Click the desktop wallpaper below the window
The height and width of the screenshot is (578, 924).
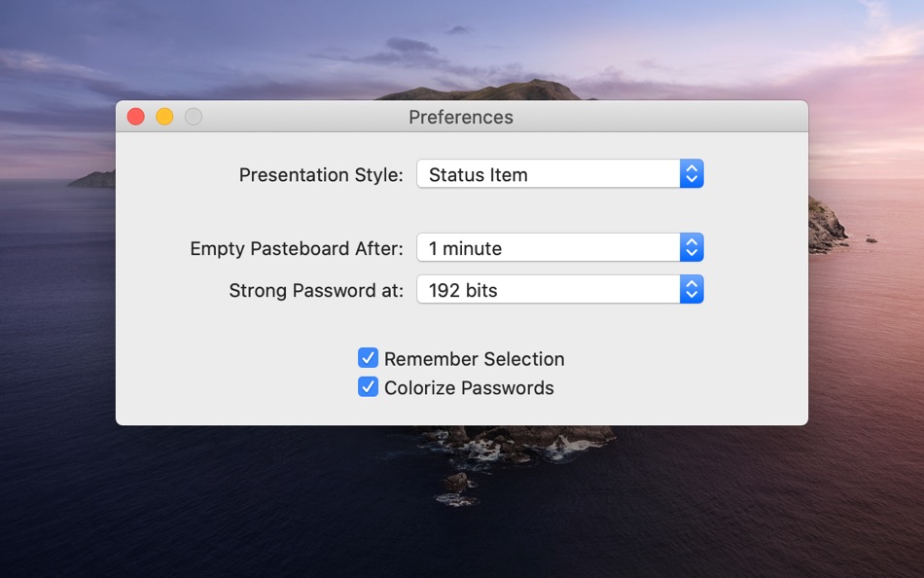point(462,506)
